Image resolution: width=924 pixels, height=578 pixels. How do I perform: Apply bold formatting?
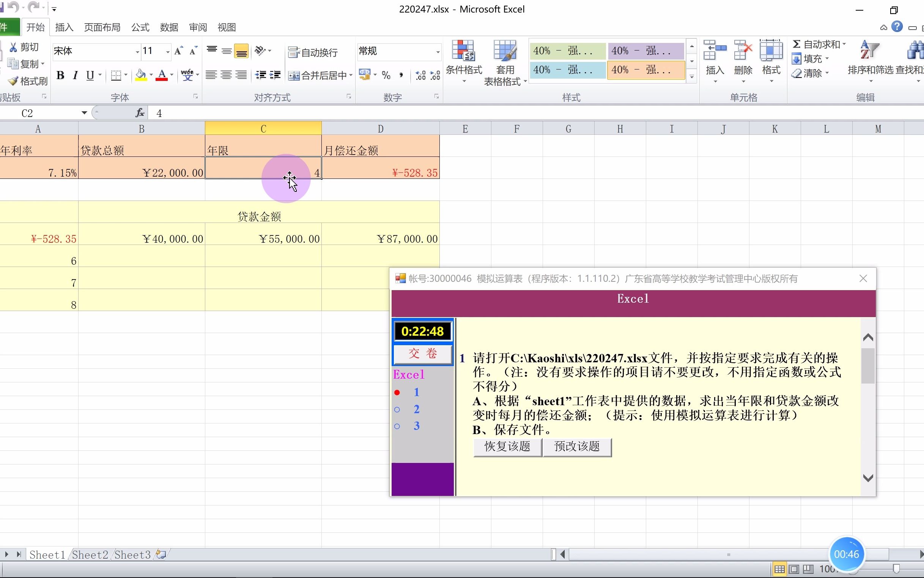[x=60, y=75]
